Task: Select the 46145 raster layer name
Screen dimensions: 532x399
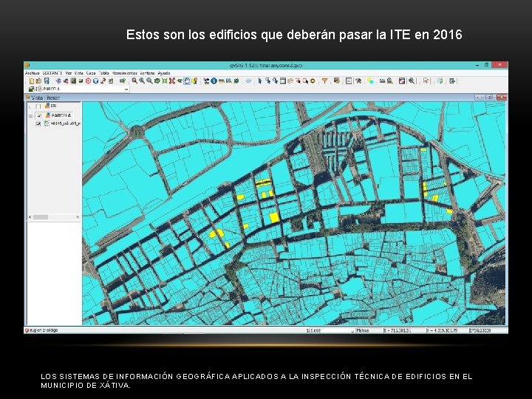Action: click(x=65, y=123)
